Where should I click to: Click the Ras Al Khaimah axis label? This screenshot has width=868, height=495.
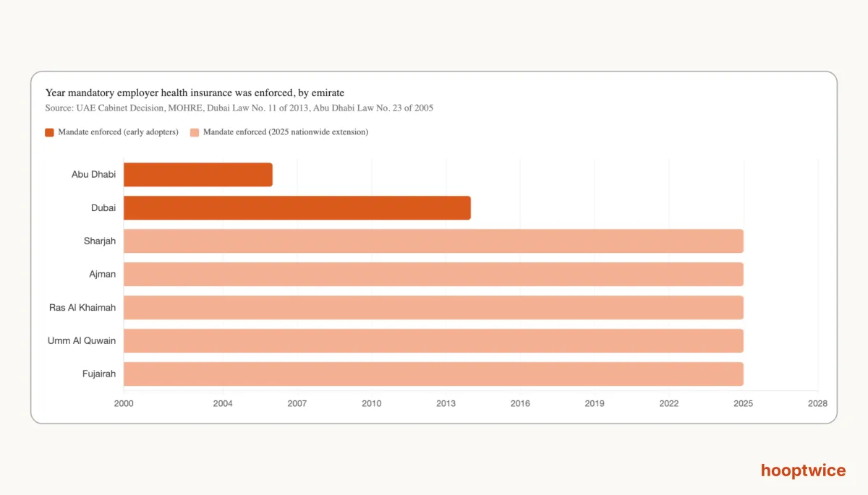[x=82, y=308]
